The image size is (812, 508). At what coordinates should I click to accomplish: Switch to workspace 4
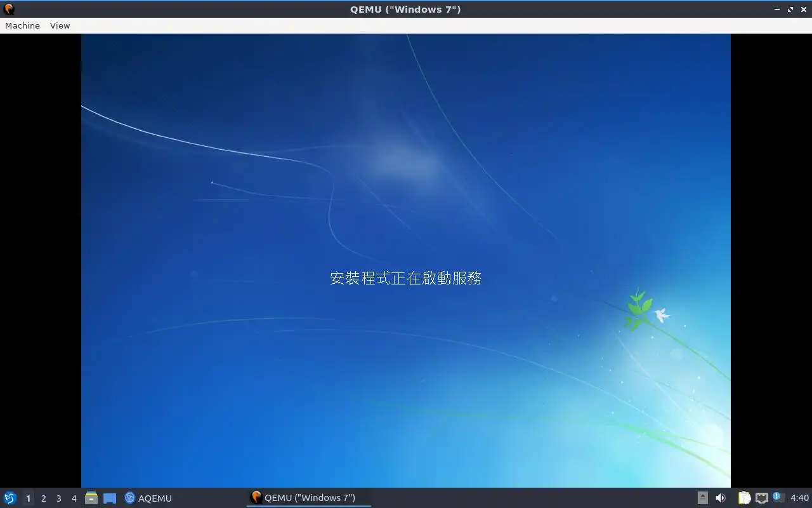(74, 498)
